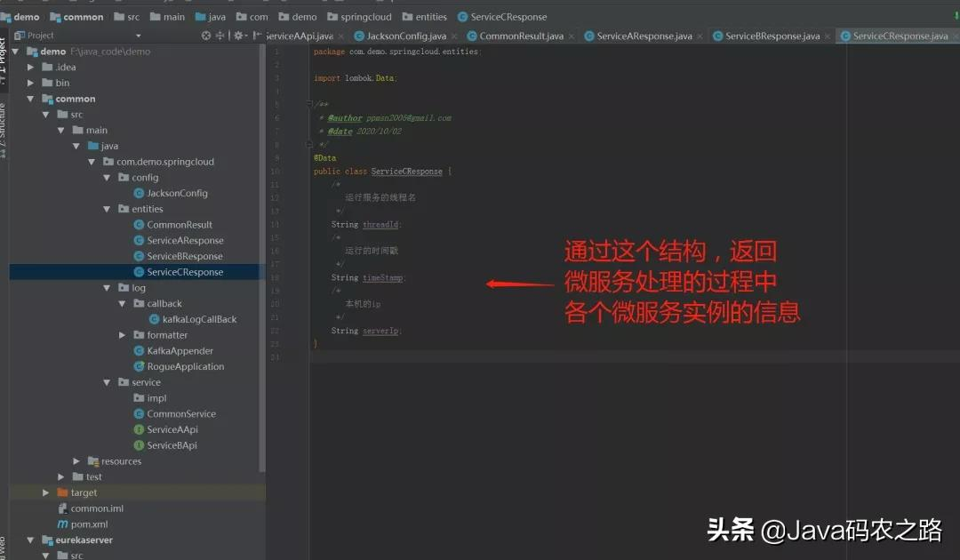960x560 pixels.
Task: Close the ServiceAResponse.java tab
Action: [700, 36]
